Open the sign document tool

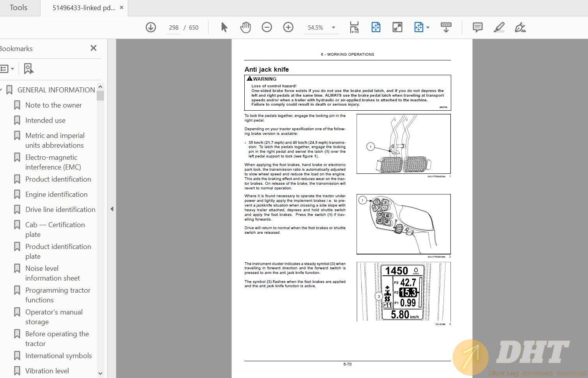coord(520,27)
